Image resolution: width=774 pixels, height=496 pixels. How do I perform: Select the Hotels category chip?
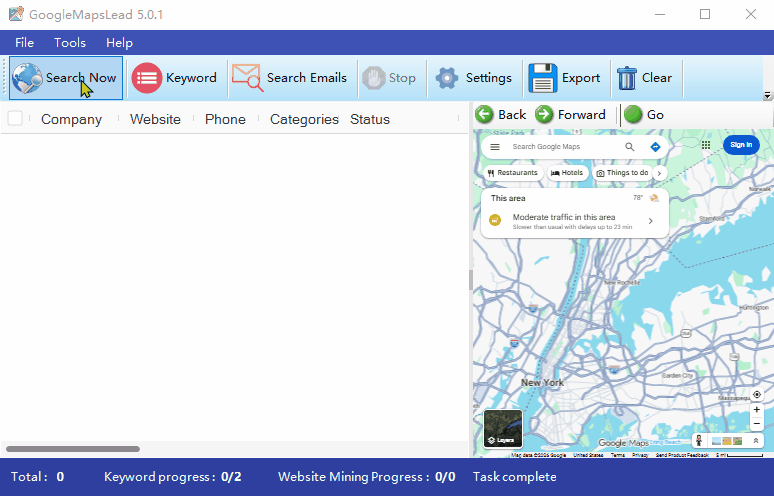coord(567,173)
